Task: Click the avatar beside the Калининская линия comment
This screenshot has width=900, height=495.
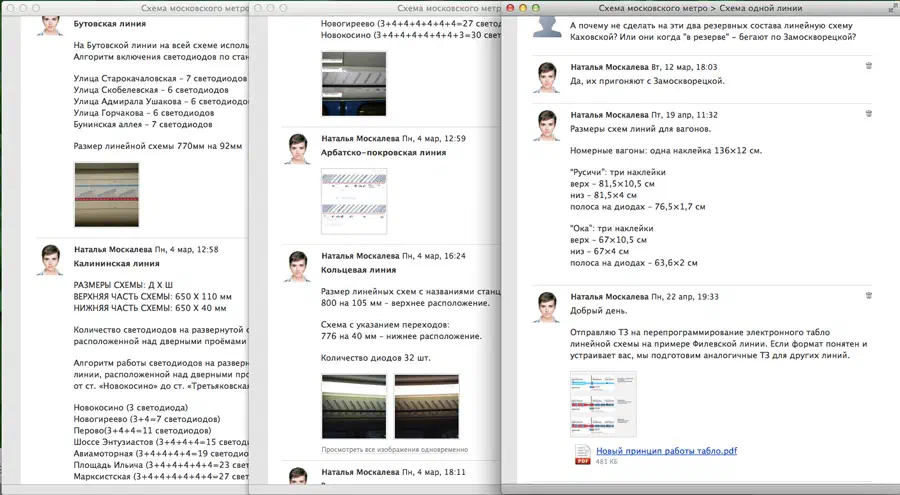Action: (50, 260)
